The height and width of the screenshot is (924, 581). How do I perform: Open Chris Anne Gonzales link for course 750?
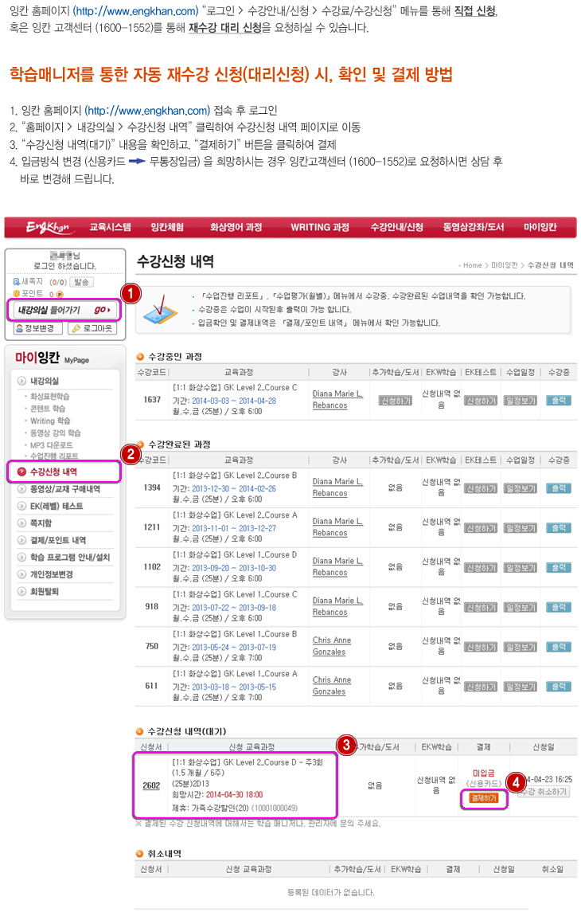pos(332,647)
